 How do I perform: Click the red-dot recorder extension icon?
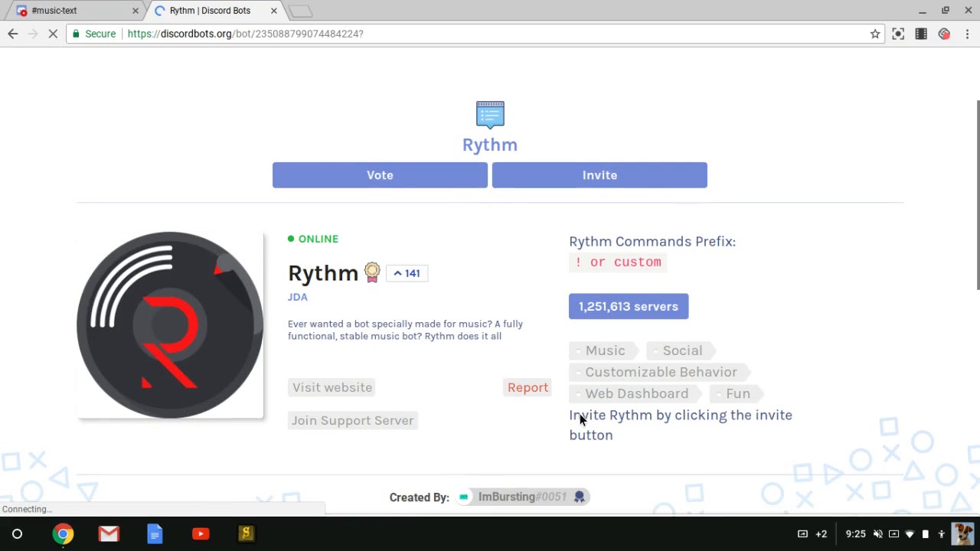[944, 34]
